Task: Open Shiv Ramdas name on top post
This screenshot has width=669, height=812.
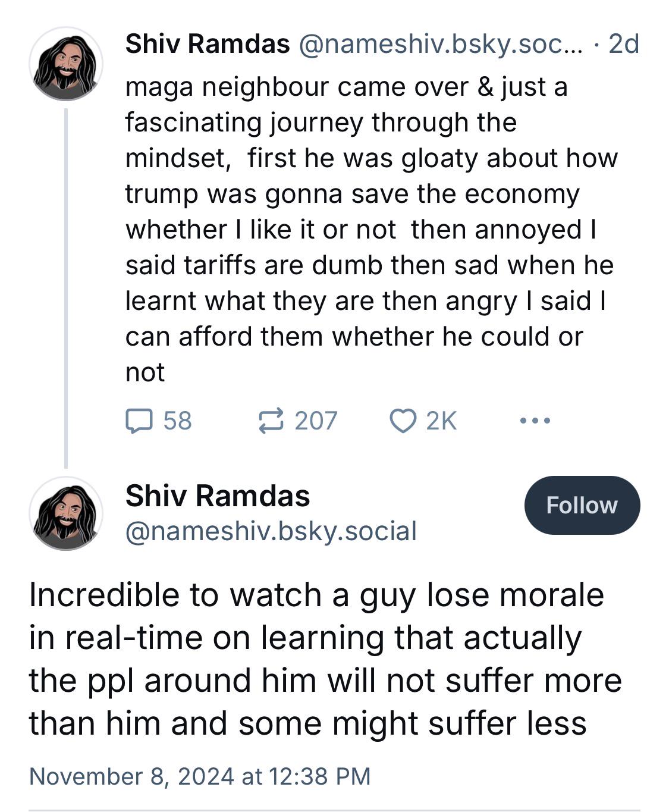Action: coord(208,44)
